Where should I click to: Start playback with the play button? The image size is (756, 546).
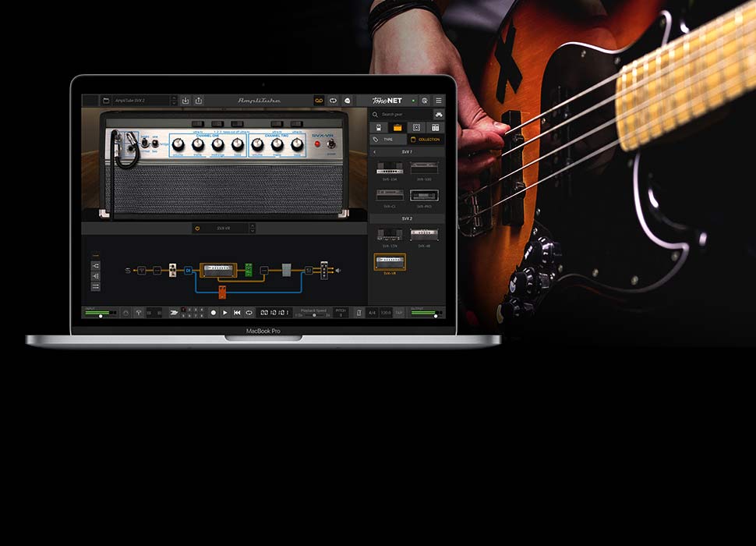[225, 313]
